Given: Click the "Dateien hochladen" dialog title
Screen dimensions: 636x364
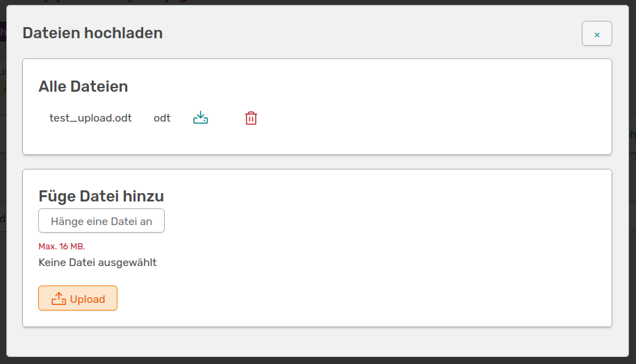Looking at the screenshot, I should coord(92,33).
